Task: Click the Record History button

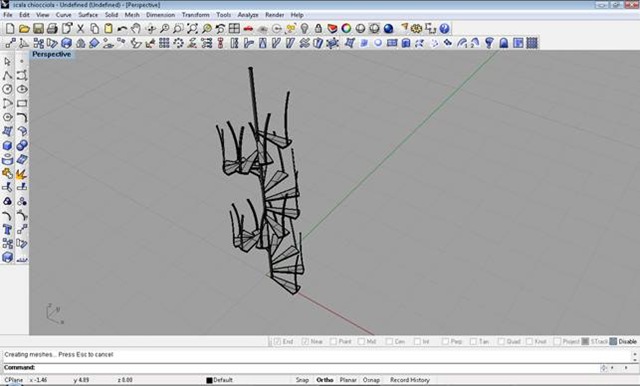Action: tap(410, 380)
